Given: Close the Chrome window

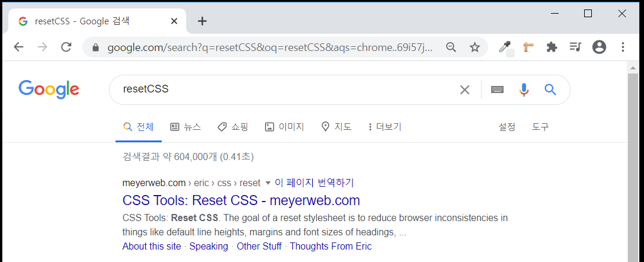Looking at the screenshot, I should coord(622,14).
